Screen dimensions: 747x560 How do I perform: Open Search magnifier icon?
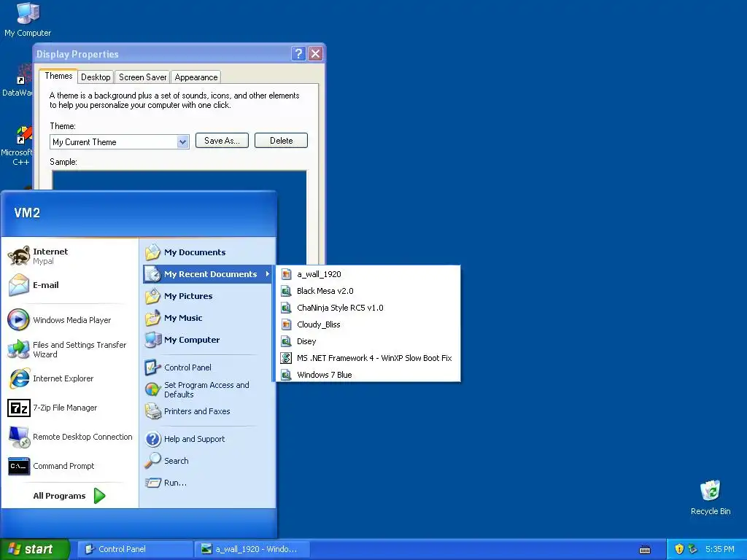[x=153, y=461]
